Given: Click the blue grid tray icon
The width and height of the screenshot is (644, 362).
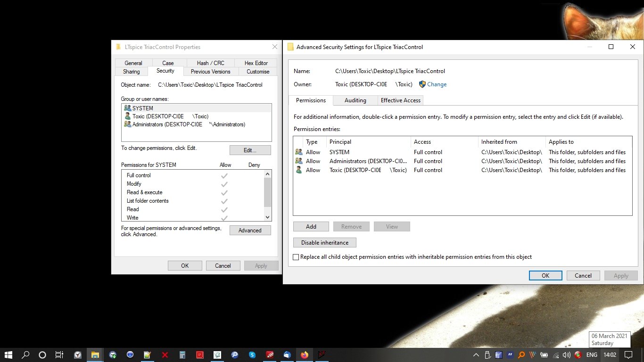Looking at the screenshot, I should click(x=499, y=354).
